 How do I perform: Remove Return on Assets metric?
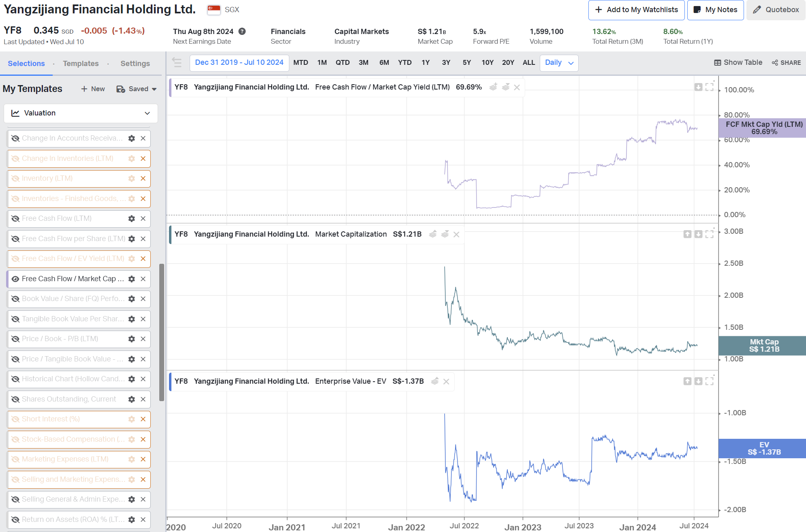(x=143, y=520)
